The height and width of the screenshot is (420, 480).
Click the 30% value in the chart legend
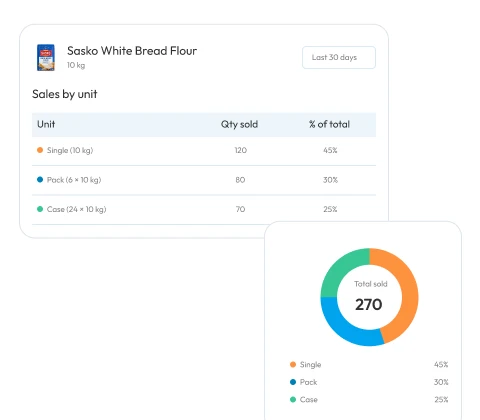pyautogui.click(x=441, y=382)
